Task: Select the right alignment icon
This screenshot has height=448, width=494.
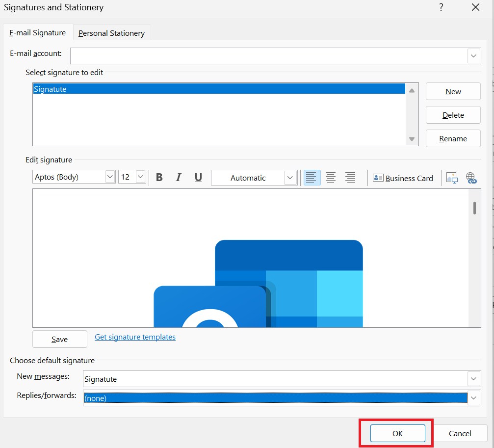Action: pyautogui.click(x=350, y=178)
